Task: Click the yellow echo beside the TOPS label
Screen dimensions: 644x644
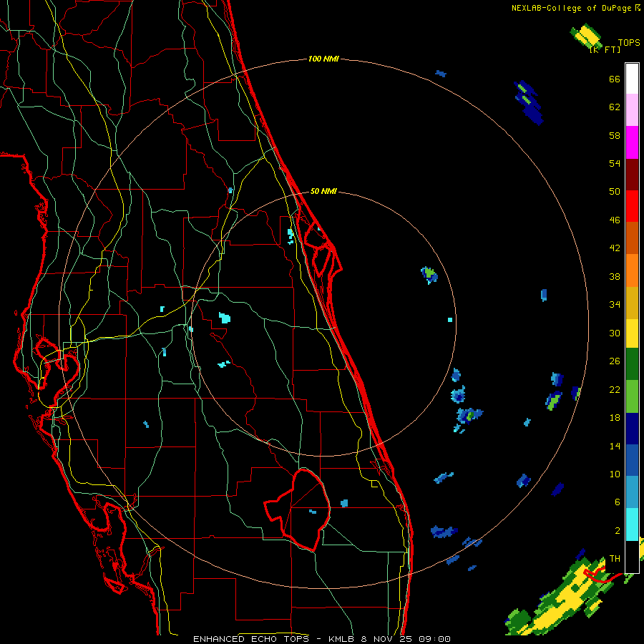Action: pyautogui.click(x=586, y=37)
